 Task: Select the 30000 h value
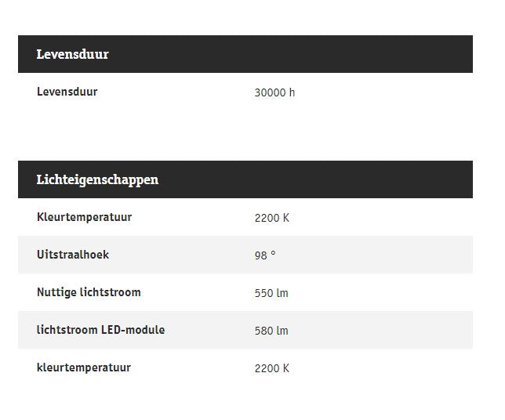click(274, 92)
